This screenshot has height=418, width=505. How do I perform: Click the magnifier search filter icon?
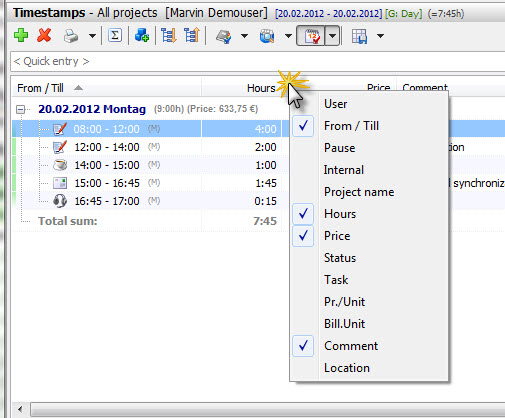267,36
